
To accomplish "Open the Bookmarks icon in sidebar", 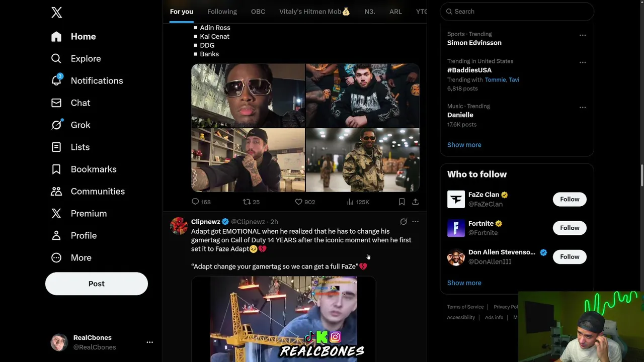I will (x=56, y=169).
